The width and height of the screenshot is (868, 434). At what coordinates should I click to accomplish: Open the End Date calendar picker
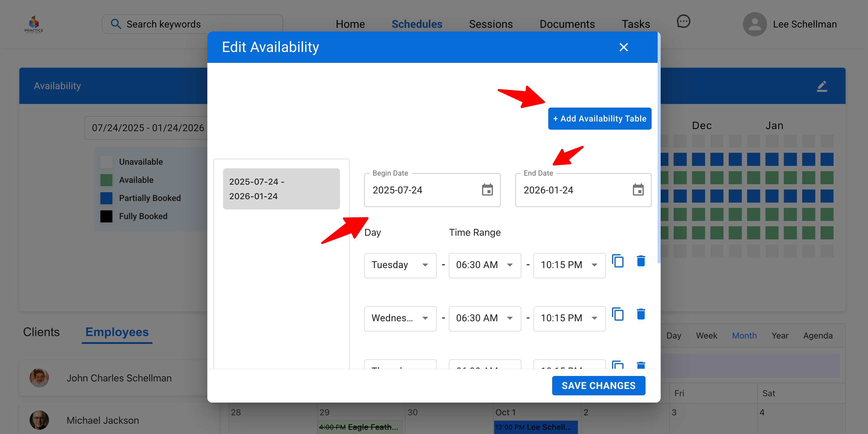[x=638, y=190]
